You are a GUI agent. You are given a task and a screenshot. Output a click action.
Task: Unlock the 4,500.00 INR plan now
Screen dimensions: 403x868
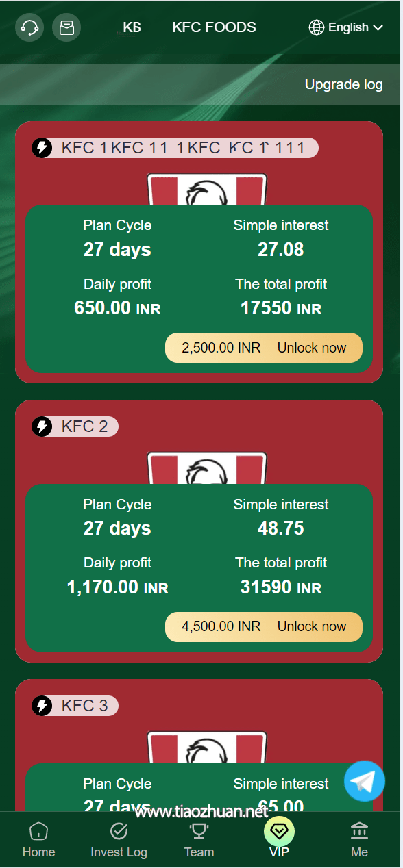264,627
